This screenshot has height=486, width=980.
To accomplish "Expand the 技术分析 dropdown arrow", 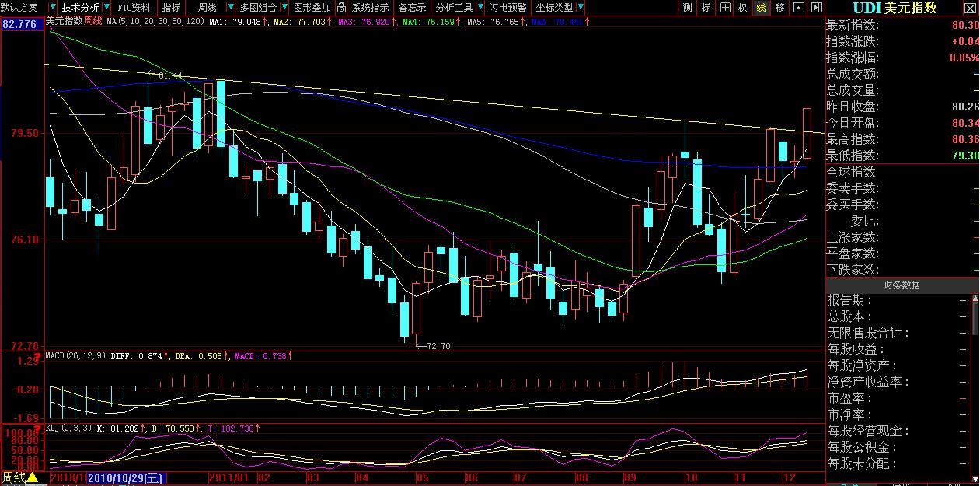I will 107,8.
